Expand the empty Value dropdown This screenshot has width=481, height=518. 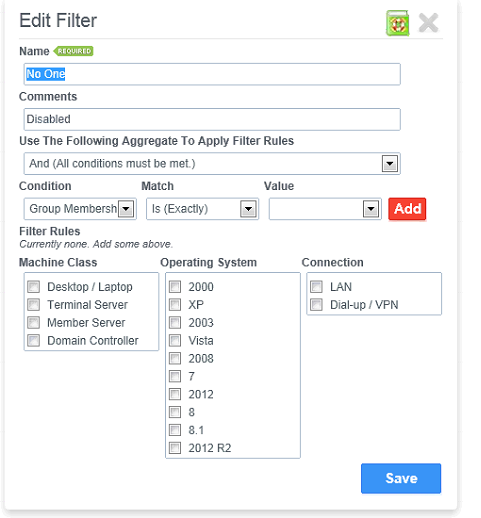click(x=325, y=209)
